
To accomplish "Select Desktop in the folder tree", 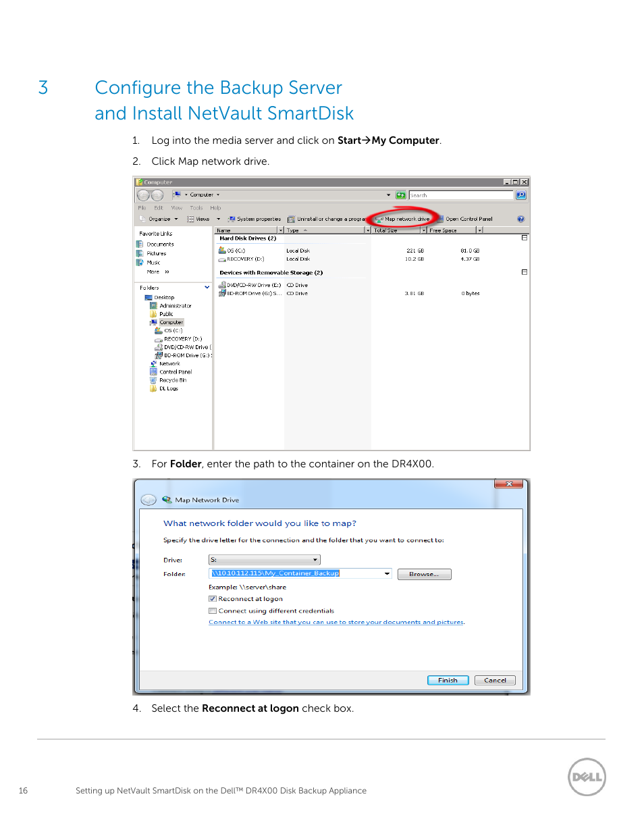I will (x=159, y=297).
